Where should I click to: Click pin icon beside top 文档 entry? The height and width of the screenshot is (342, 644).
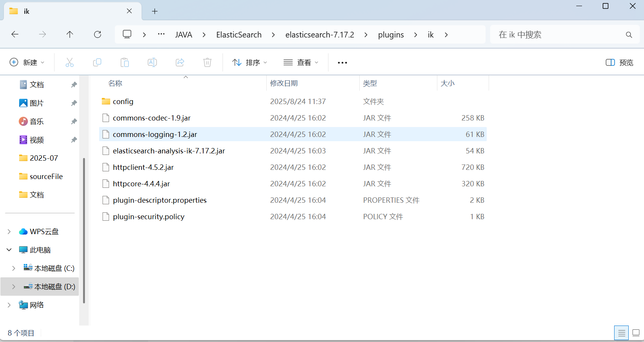74,85
